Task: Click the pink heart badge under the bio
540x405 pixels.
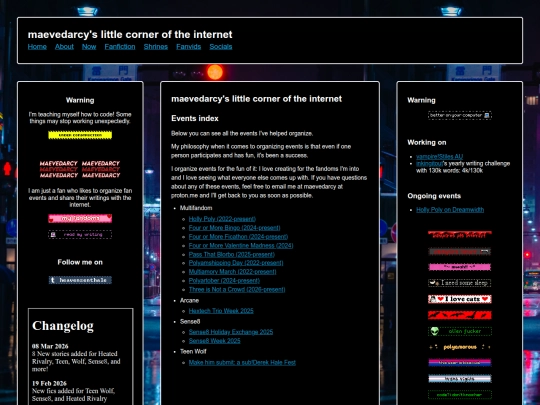Action: pos(80,218)
